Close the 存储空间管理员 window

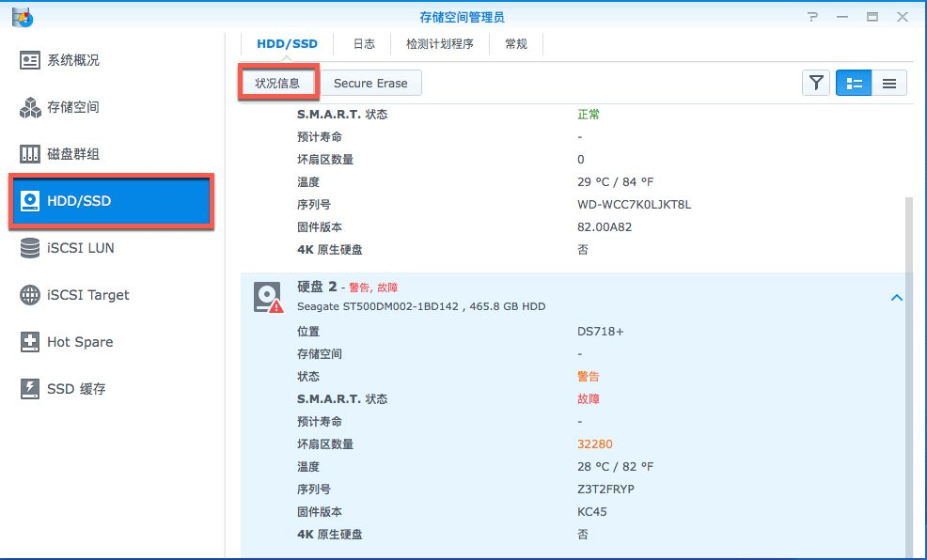(x=903, y=17)
